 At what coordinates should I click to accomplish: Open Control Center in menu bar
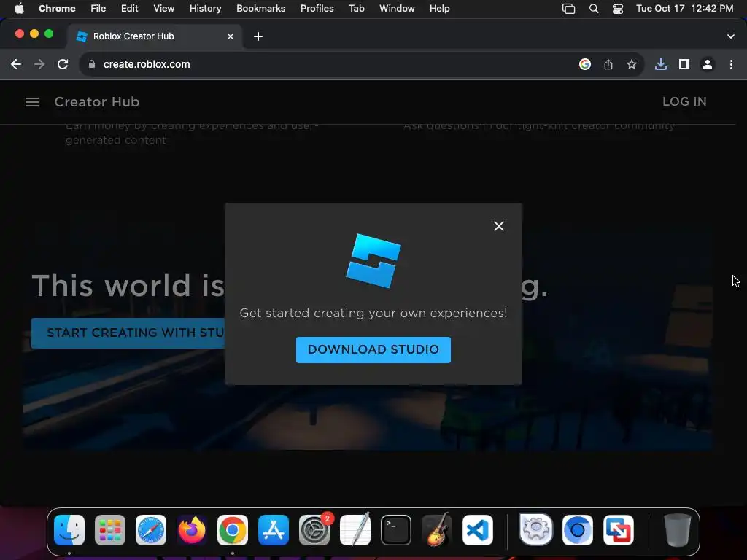(x=618, y=9)
